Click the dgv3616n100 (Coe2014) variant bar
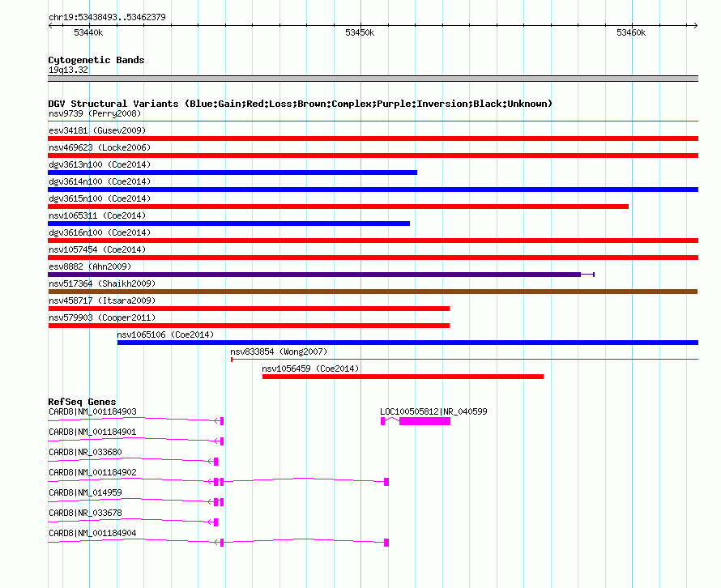This screenshot has height=588, width=721. [373, 241]
